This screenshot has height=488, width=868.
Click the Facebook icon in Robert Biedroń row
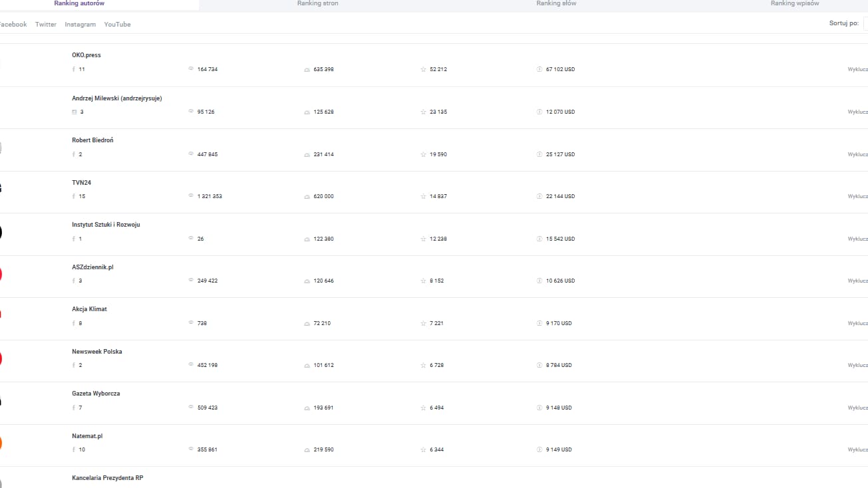pyautogui.click(x=74, y=154)
